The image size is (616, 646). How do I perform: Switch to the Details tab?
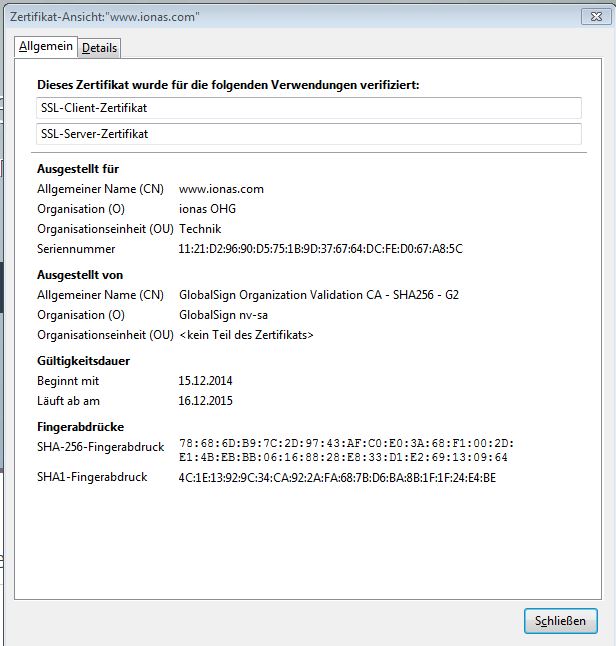point(99,48)
